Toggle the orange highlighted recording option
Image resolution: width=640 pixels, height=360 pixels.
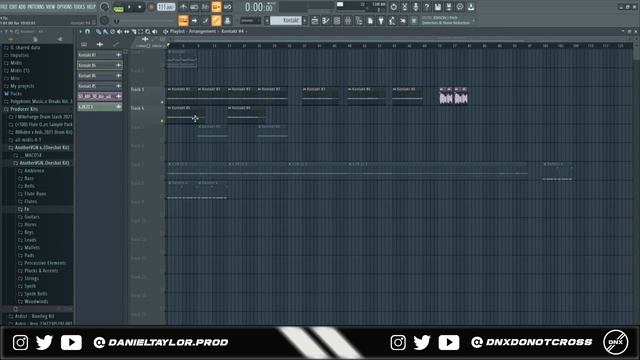(216, 7)
